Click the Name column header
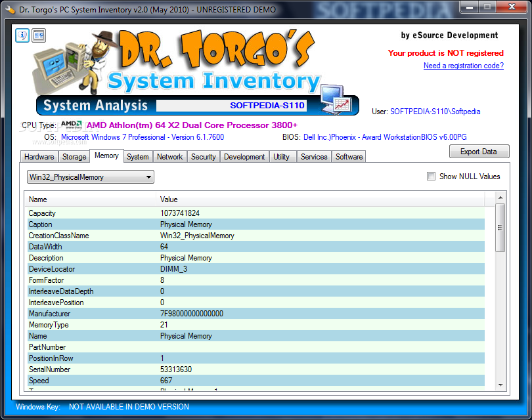This screenshot has width=532, height=420. [x=90, y=199]
